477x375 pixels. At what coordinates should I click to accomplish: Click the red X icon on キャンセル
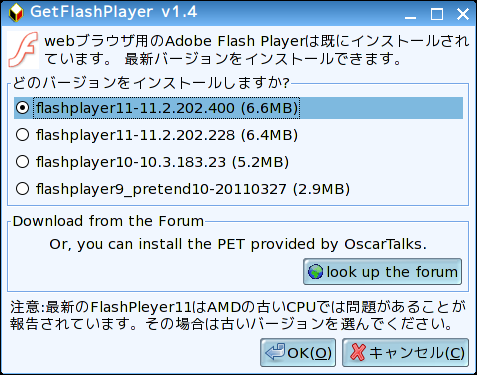pyautogui.click(x=358, y=352)
